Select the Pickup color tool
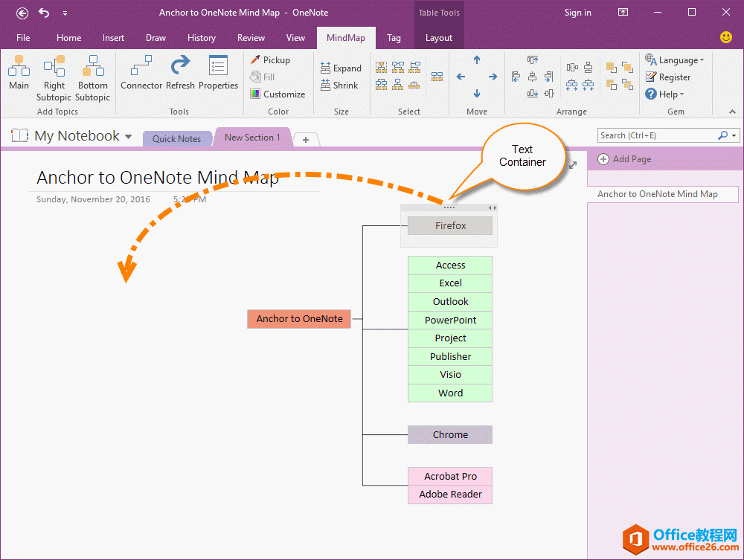Screen dimensions: 744x560 click(x=270, y=60)
